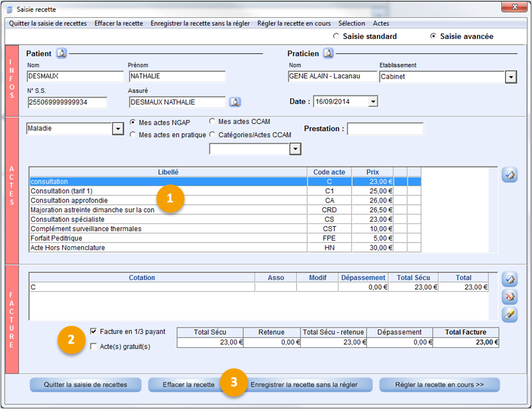This screenshot has width=532, height=409.
Task: Click the Saisie recette title bar icon
Action: (x=10, y=10)
